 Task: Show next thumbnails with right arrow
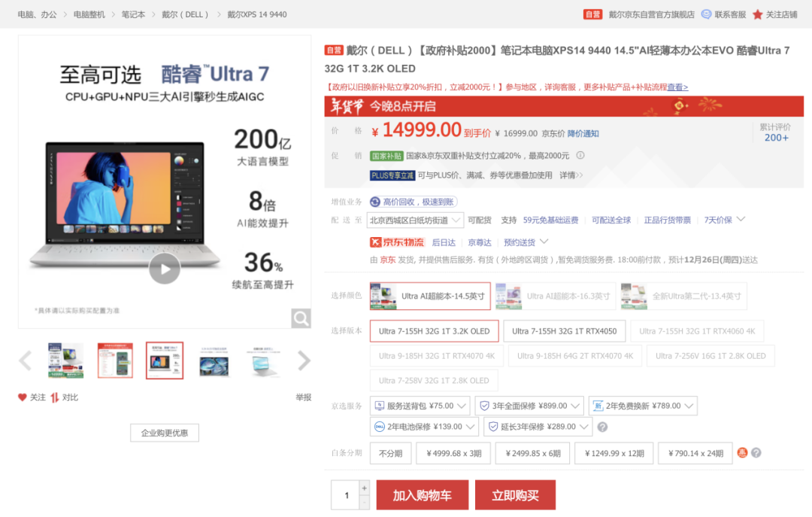pyautogui.click(x=304, y=361)
